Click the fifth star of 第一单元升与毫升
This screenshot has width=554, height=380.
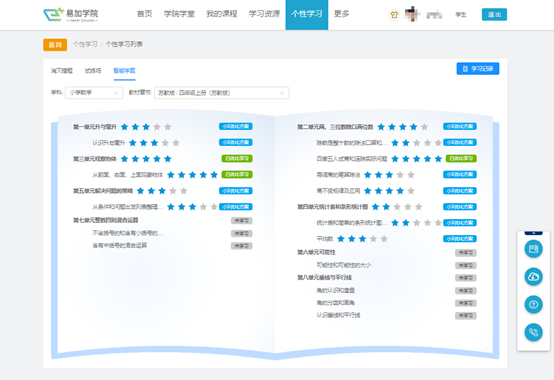click(x=168, y=127)
